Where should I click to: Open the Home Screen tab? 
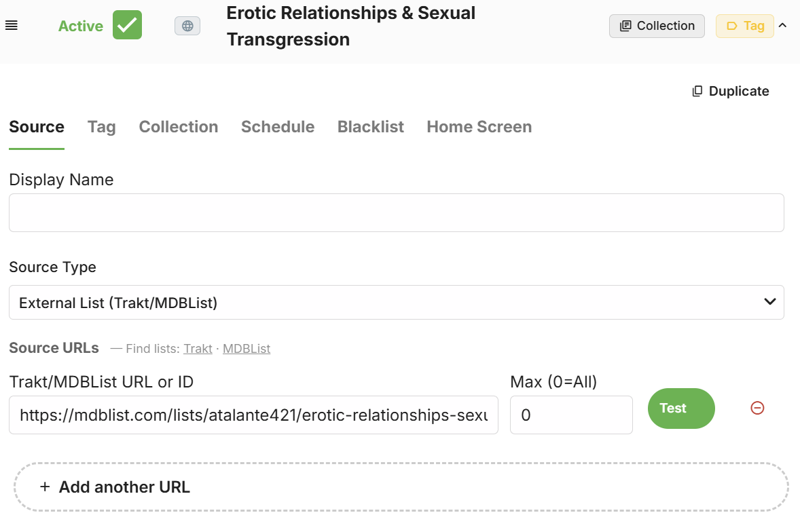(479, 127)
